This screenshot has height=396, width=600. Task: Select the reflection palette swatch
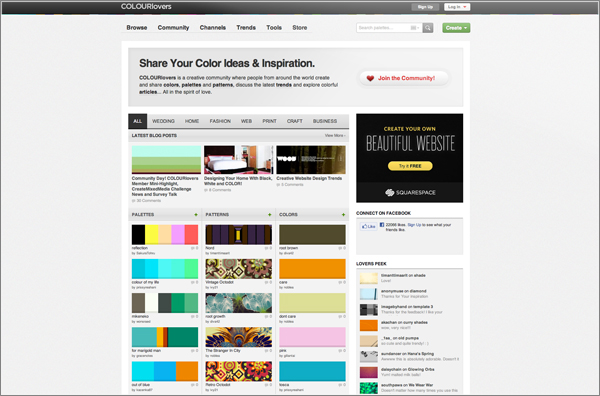165,235
